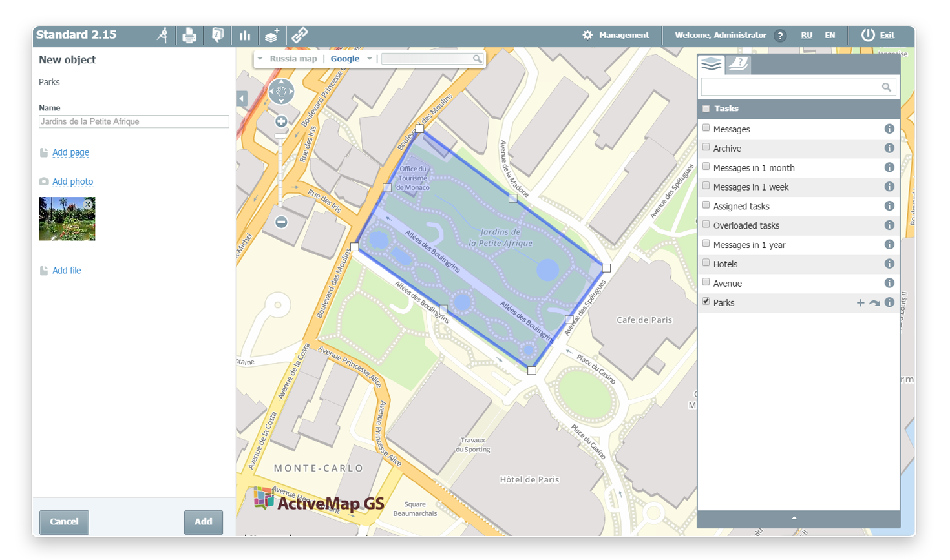This screenshot has height=560, width=950.
Task: Click the add layer icon
Action: (x=272, y=36)
